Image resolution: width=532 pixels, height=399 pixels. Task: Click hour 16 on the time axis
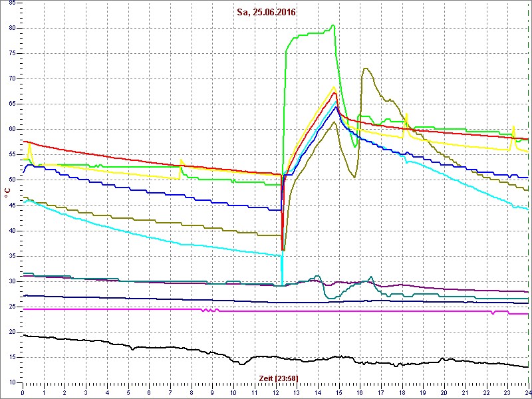click(x=360, y=392)
